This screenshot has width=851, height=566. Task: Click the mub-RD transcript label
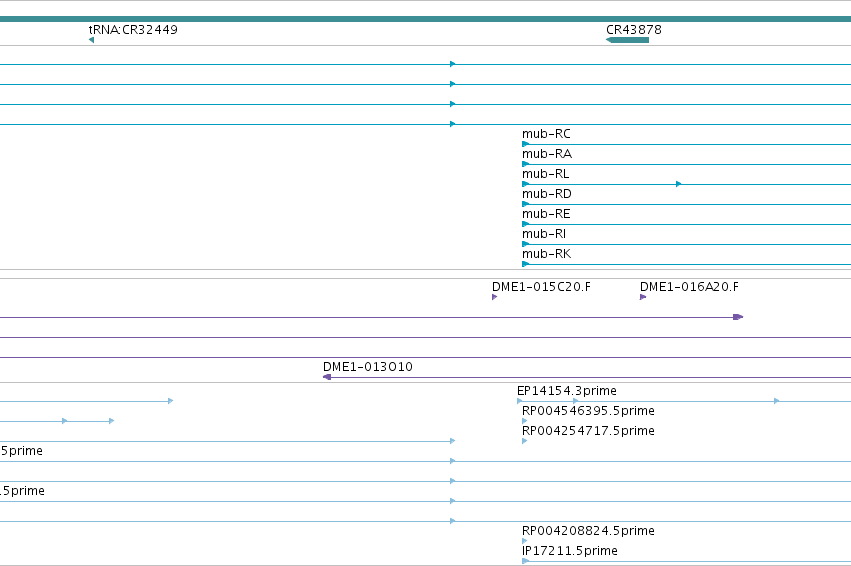[547, 194]
